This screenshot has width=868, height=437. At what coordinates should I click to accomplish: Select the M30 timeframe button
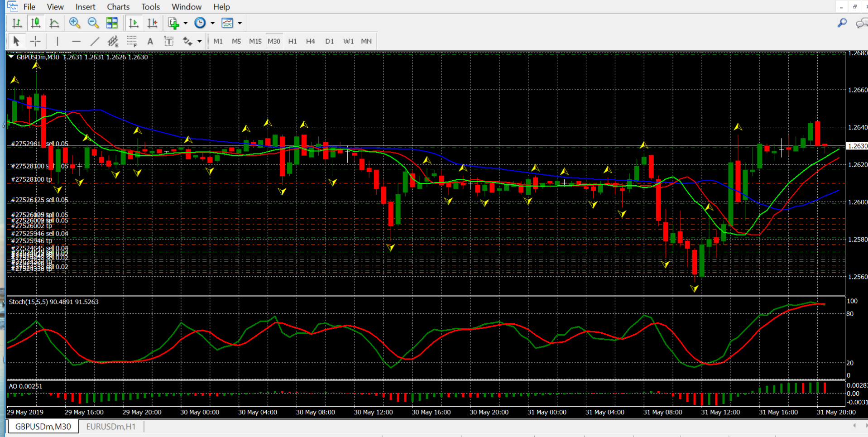274,41
